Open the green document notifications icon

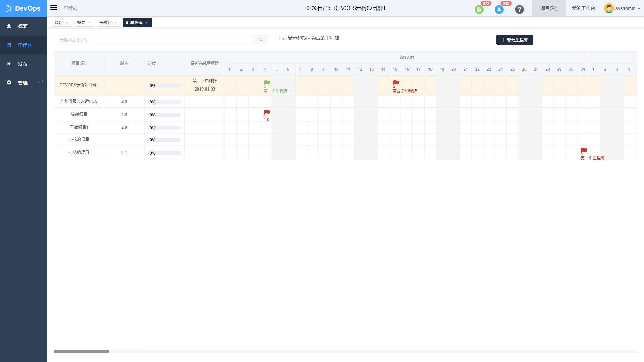coord(479,10)
